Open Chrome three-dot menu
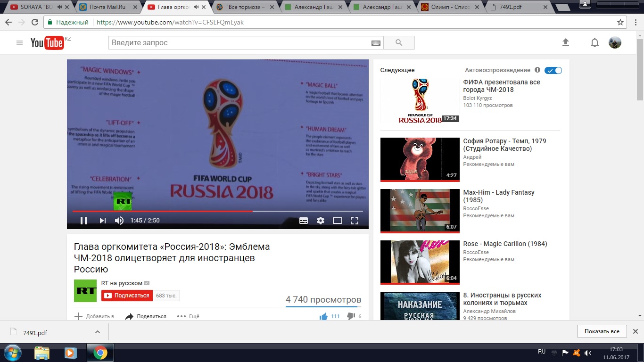This screenshot has width=644, height=362. pyautogui.click(x=636, y=22)
